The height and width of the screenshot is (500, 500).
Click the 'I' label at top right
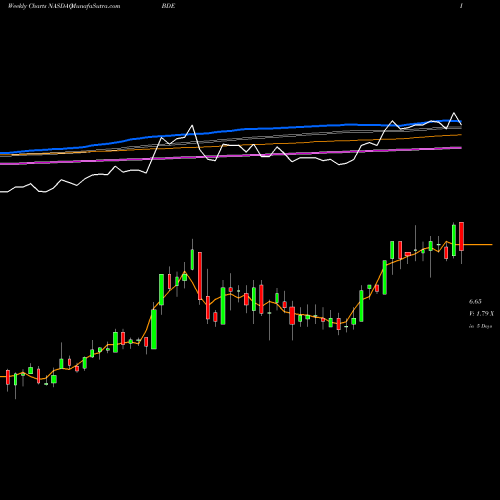(x=461, y=6)
